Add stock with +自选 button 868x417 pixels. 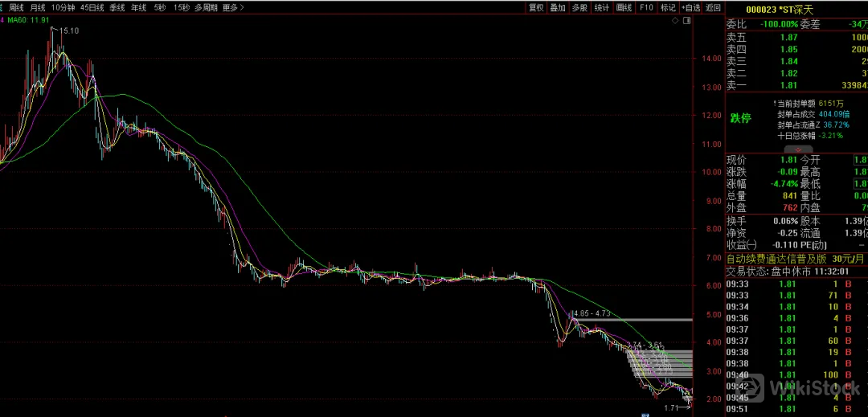[x=691, y=7]
